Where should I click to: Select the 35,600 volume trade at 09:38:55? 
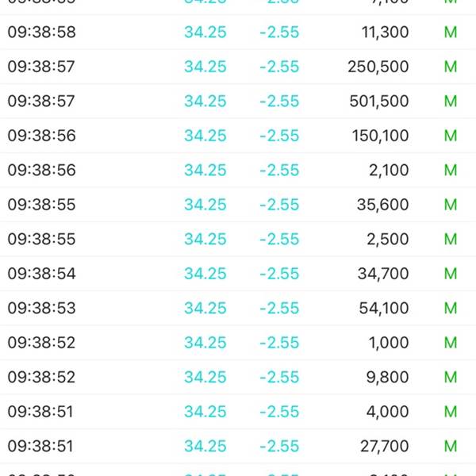238,205
